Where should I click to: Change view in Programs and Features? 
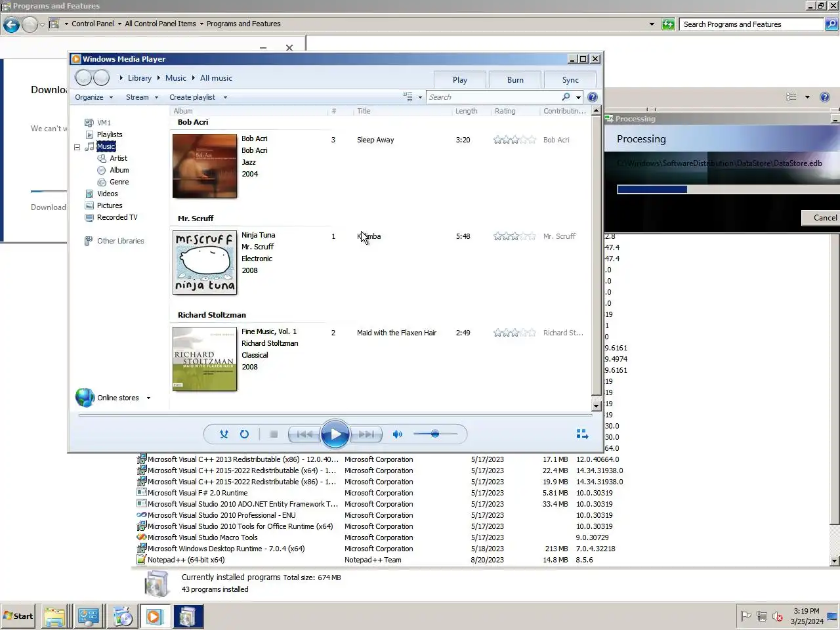[x=791, y=97]
